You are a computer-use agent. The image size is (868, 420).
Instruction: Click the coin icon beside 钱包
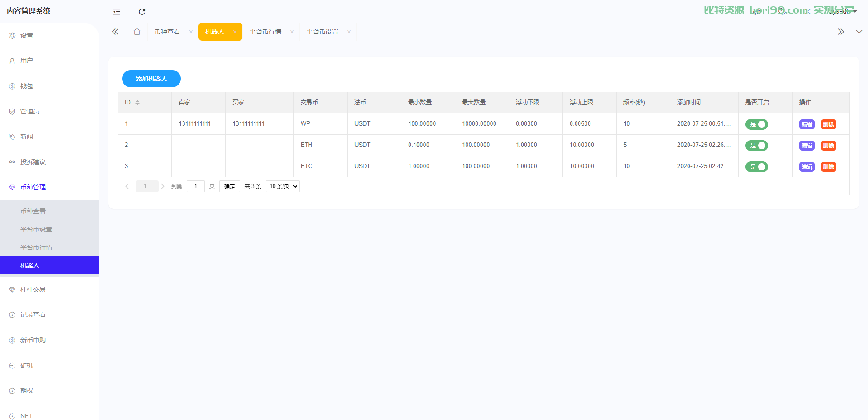[x=12, y=86]
